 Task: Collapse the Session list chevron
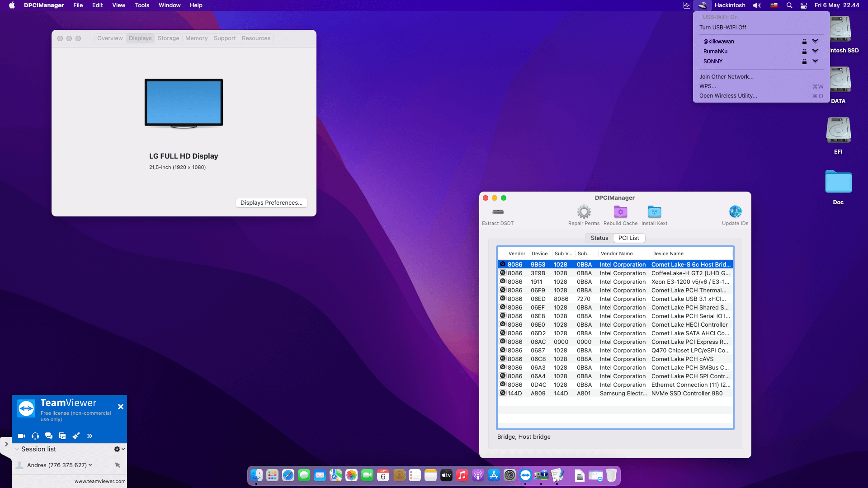tap(17, 449)
